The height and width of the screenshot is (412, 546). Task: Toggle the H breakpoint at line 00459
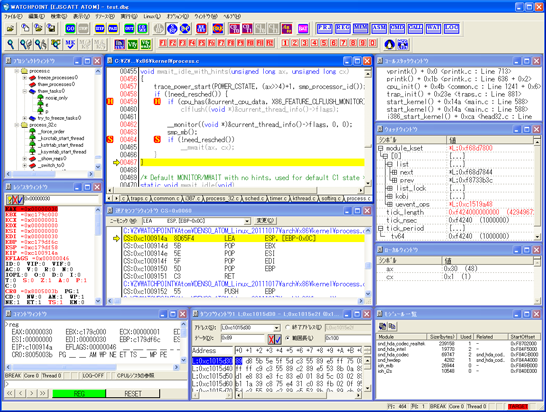[110, 101]
